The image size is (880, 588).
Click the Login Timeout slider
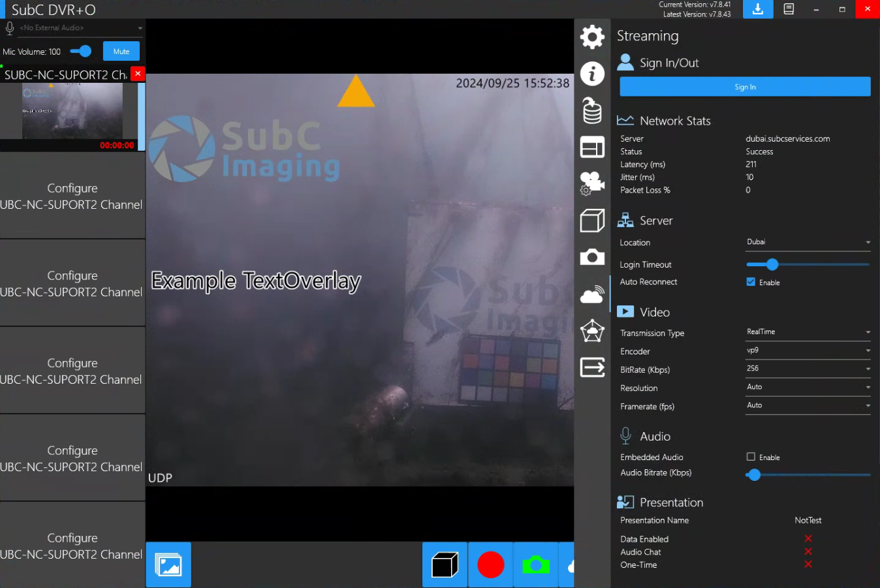(x=808, y=264)
